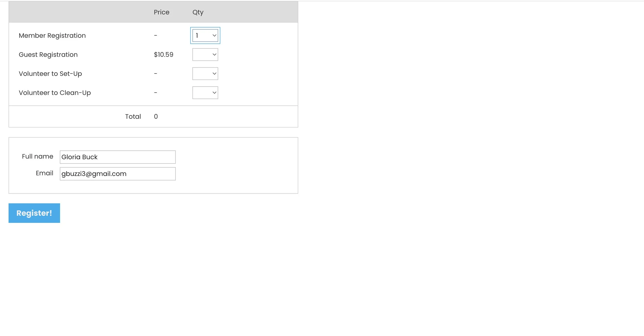Click the Email field label
The image size is (644, 336).
pyautogui.click(x=44, y=173)
